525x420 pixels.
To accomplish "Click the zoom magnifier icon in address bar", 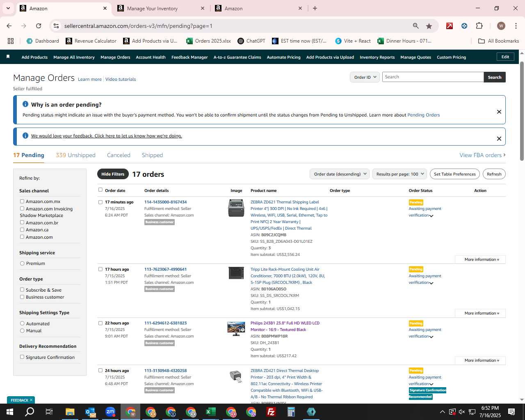I will pos(416,26).
